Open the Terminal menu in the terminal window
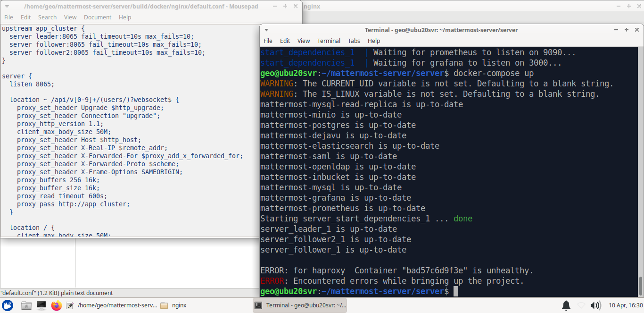The width and height of the screenshot is (644, 313). (x=329, y=41)
